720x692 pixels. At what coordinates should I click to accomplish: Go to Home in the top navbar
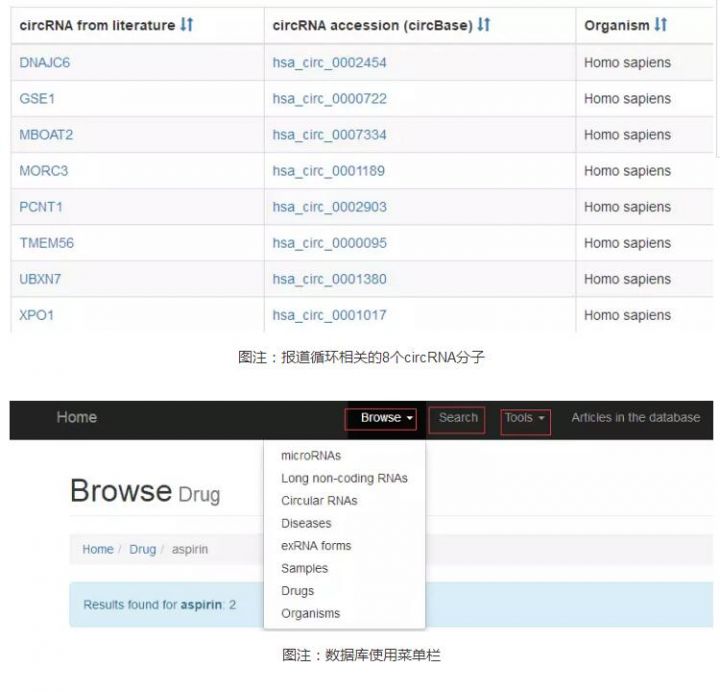pyautogui.click(x=77, y=418)
